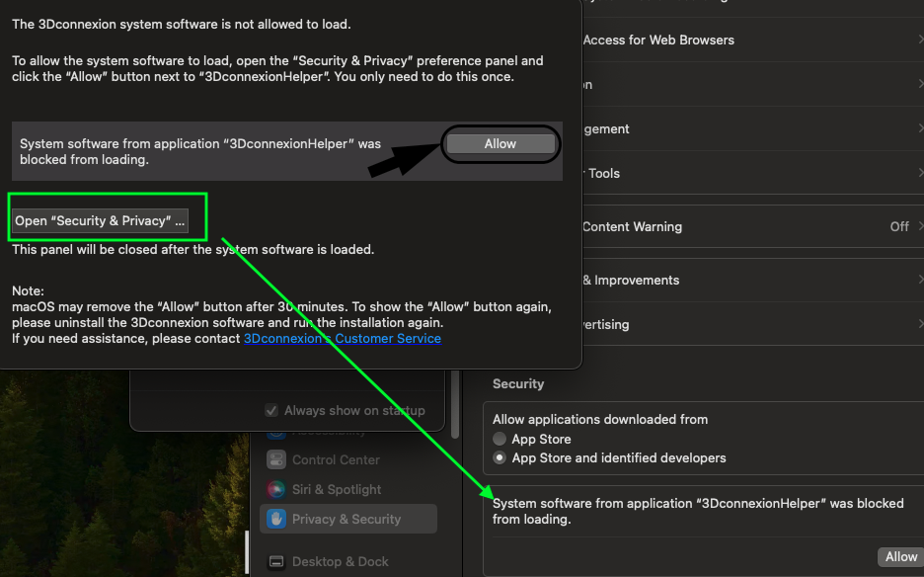This screenshot has width=924, height=577.
Task: Click the settings sidebar scrollbar
Action: coord(455,405)
